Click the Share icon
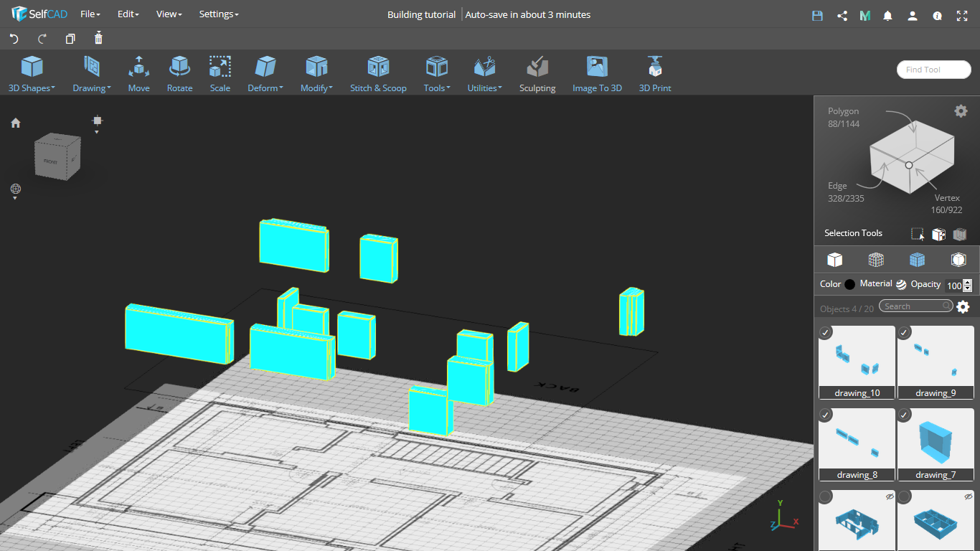 coord(842,15)
